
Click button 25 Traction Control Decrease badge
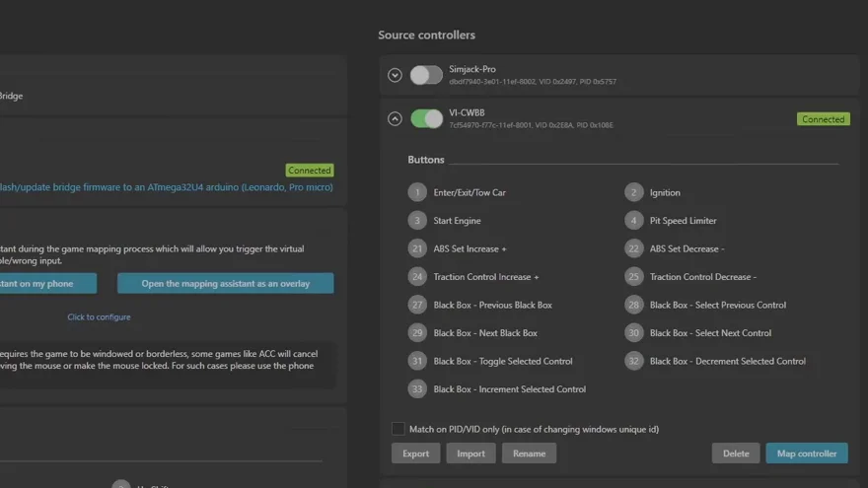(x=634, y=277)
